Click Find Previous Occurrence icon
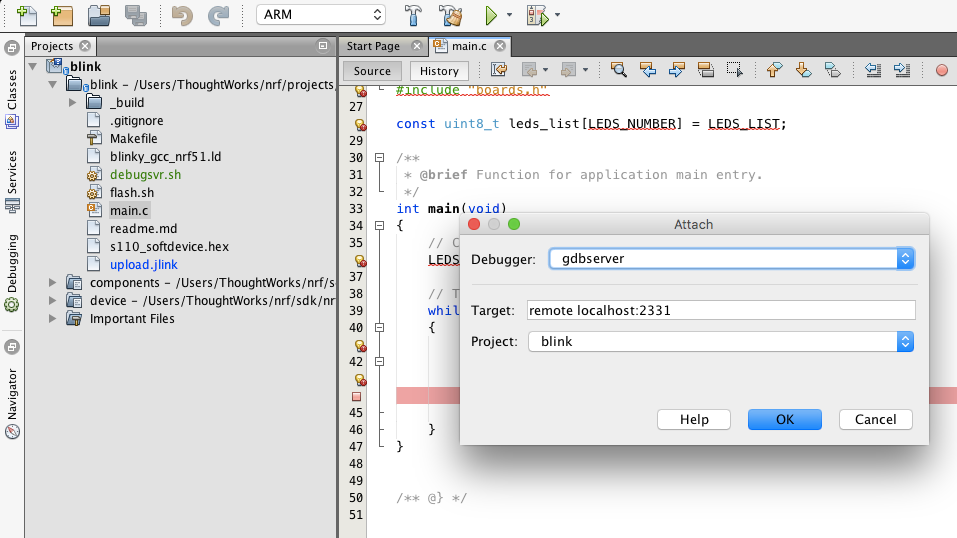 pyautogui.click(x=648, y=70)
